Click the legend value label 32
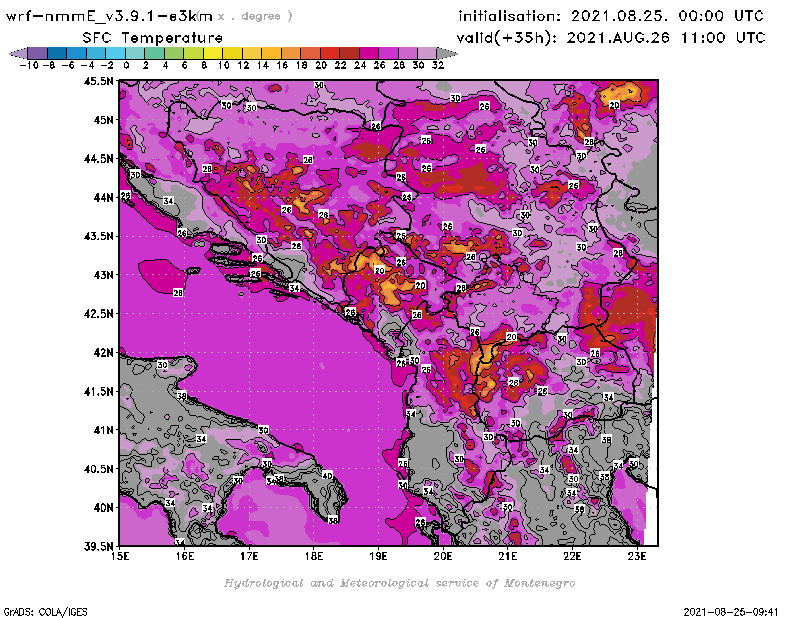 pos(438,65)
